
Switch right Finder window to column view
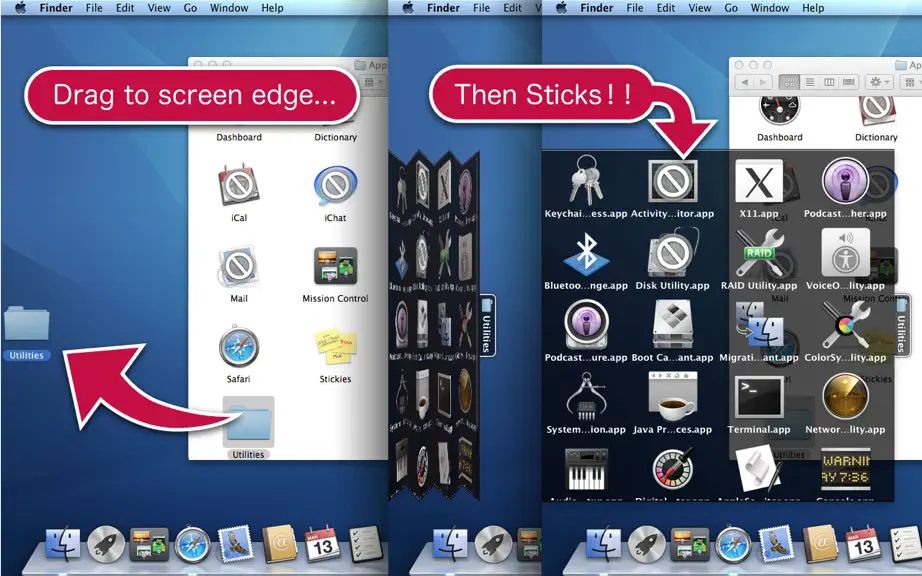829,82
